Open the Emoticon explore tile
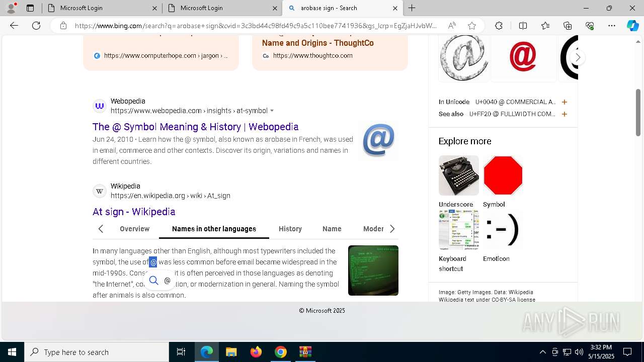This screenshot has height=362, width=644. [503, 230]
